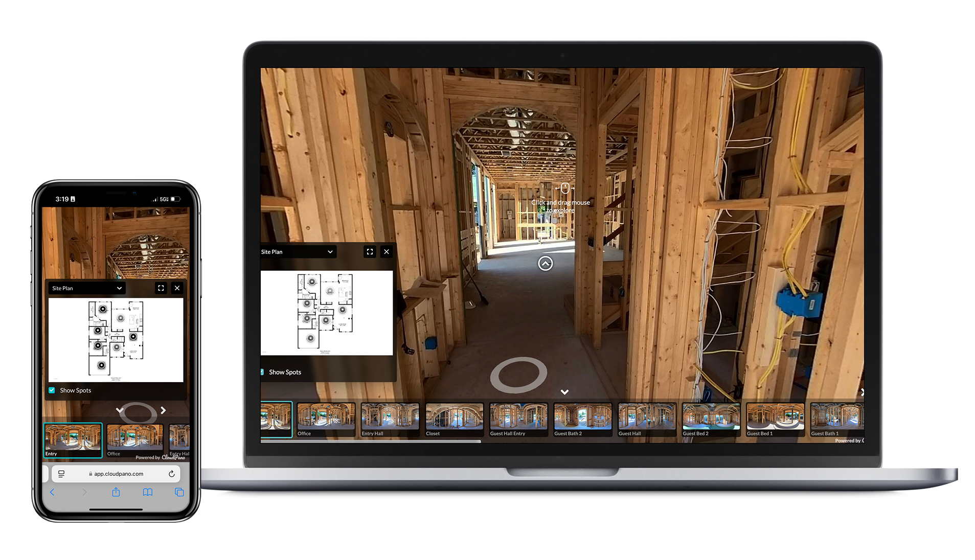Tap the refresh icon in Safari's address bar
This screenshot has height=560, width=975.
tap(172, 474)
